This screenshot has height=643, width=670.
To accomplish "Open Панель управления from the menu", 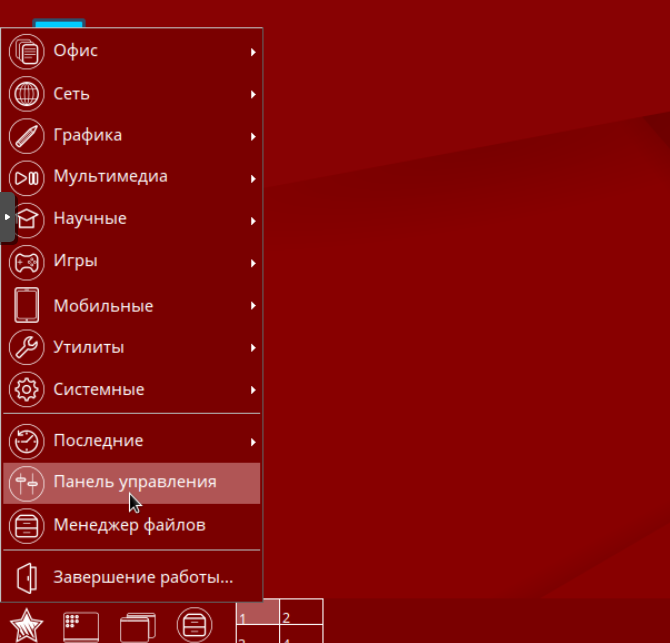I will tap(134, 482).
